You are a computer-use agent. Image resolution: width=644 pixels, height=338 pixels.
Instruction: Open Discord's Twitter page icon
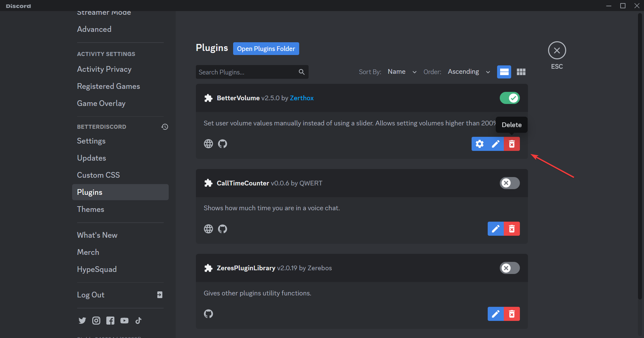coord(82,321)
